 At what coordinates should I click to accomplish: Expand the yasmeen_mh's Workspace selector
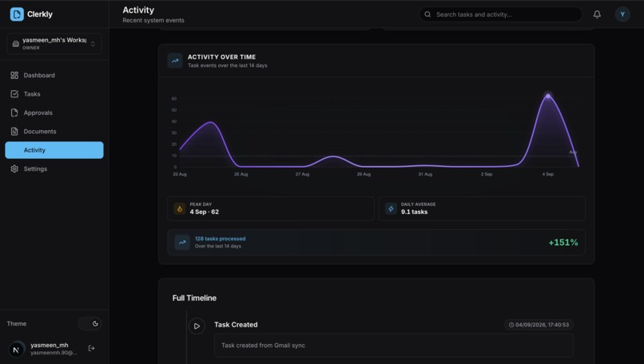tap(54, 43)
